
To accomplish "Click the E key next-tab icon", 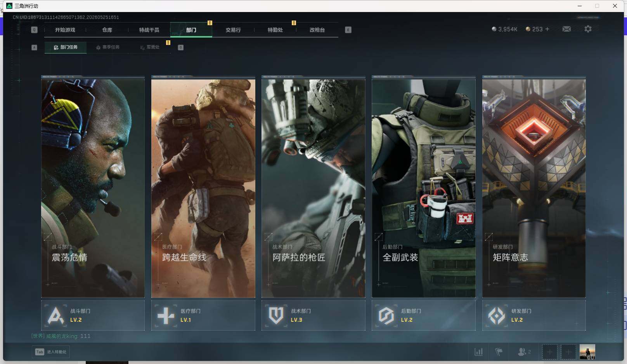I will pos(348,30).
